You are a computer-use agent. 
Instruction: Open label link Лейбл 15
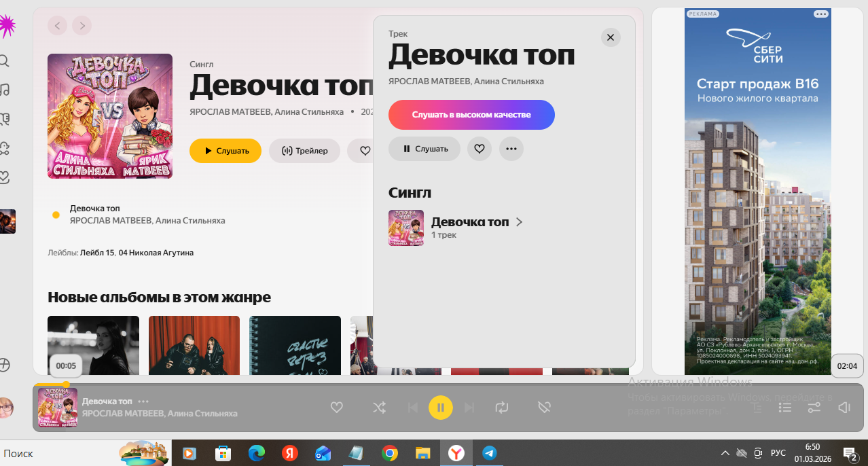[x=97, y=253]
